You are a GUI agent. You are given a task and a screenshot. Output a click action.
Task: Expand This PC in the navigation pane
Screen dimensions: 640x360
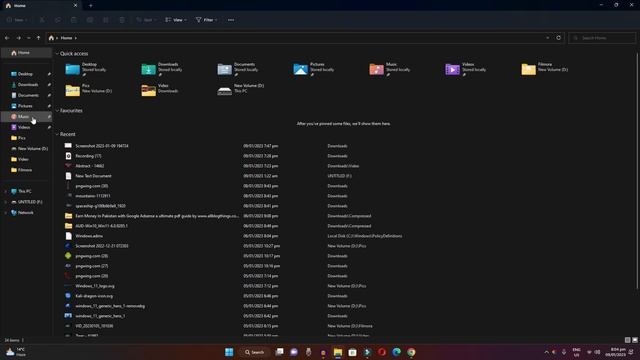click(x=5, y=191)
